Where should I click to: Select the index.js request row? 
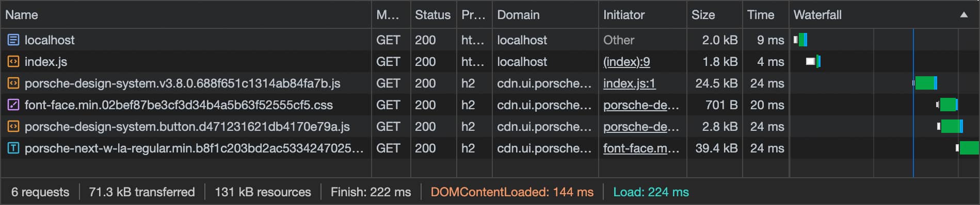[x=490, y=61]
